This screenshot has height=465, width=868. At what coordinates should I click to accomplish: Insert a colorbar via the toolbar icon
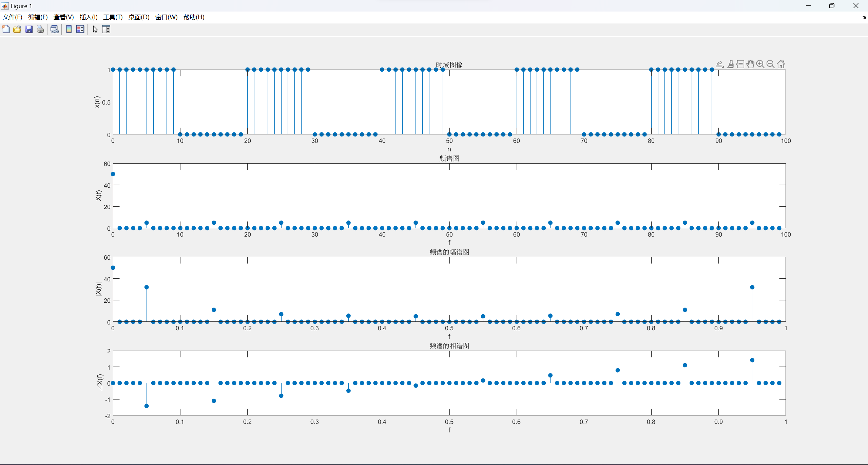click(x=69, y=30)
